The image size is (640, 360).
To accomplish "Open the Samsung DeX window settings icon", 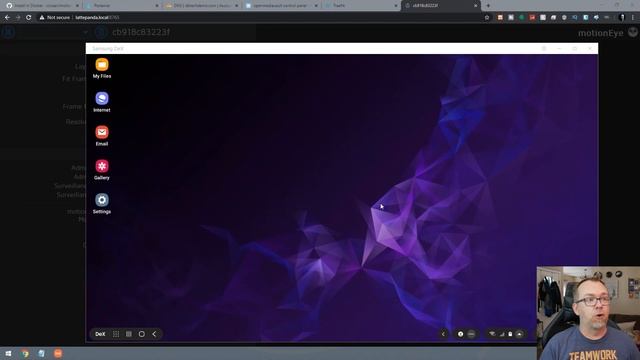I will tap(544, 49).
